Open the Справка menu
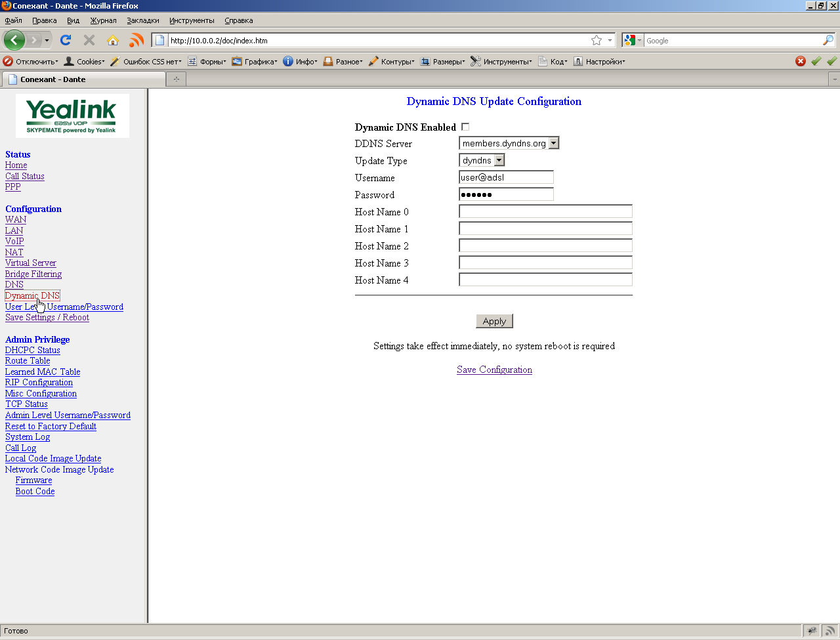This screenshot has width=840, height=640. (x=239, y=20)
